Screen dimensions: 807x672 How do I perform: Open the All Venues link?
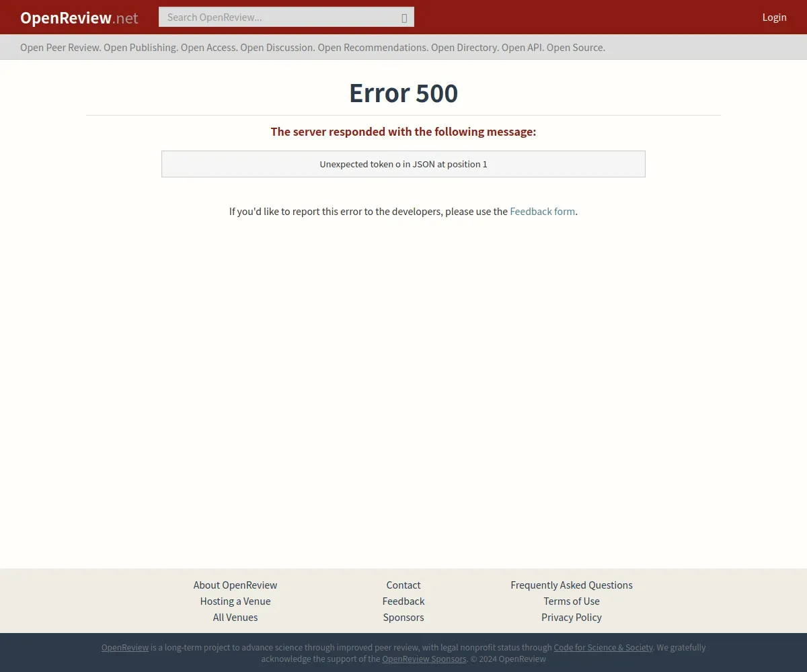click(235, 617)
